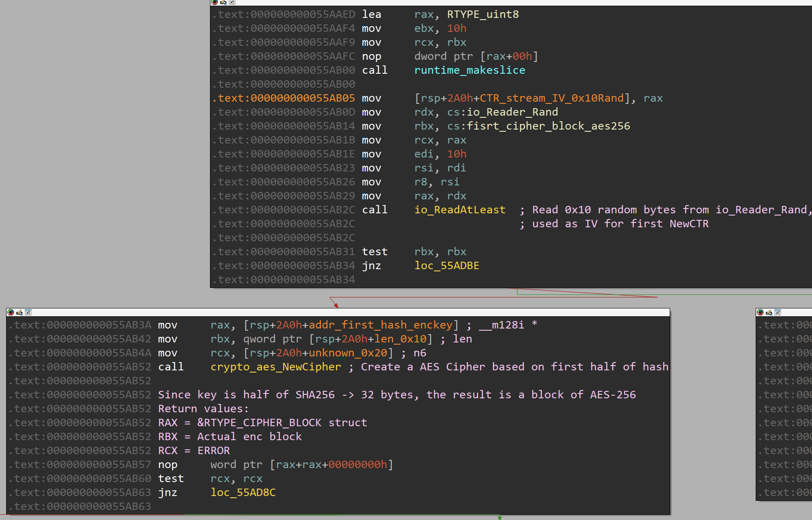The width and height of the screenshot is (812, 520).
Task: Select the addr_first_hash_enckey stack variable
Action: [x=381, y=325]
